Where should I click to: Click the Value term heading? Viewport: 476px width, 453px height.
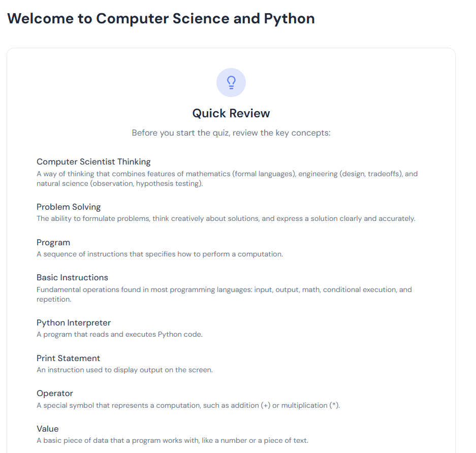point(48,429)
